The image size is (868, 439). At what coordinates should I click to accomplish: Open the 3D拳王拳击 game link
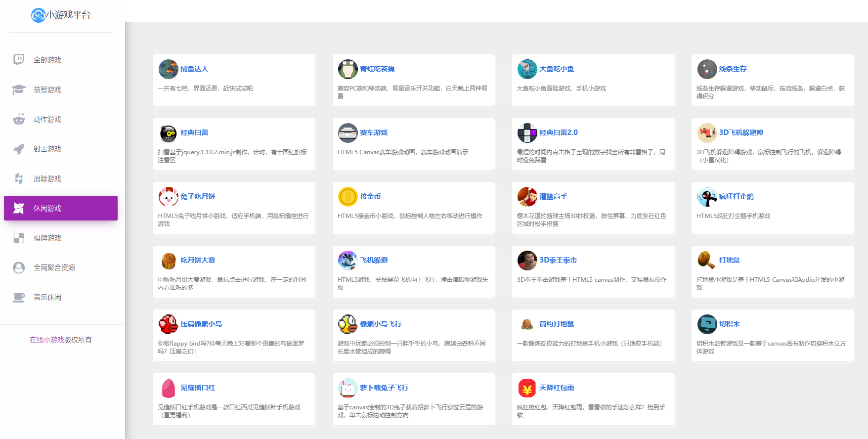pos(558,260)
